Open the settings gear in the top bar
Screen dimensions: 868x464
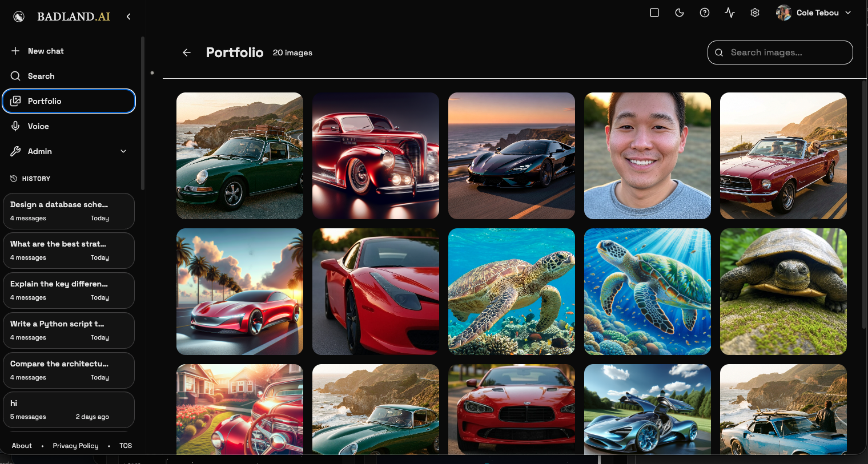(x=754, y=12)
